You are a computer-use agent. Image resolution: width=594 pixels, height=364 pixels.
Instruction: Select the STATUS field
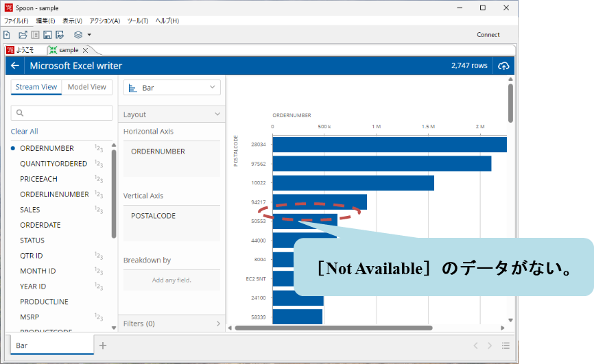point(32,241)
